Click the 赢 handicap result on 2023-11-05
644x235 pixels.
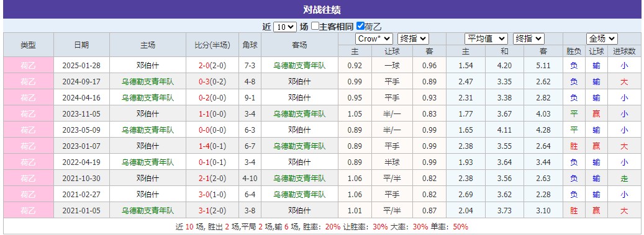596,113
